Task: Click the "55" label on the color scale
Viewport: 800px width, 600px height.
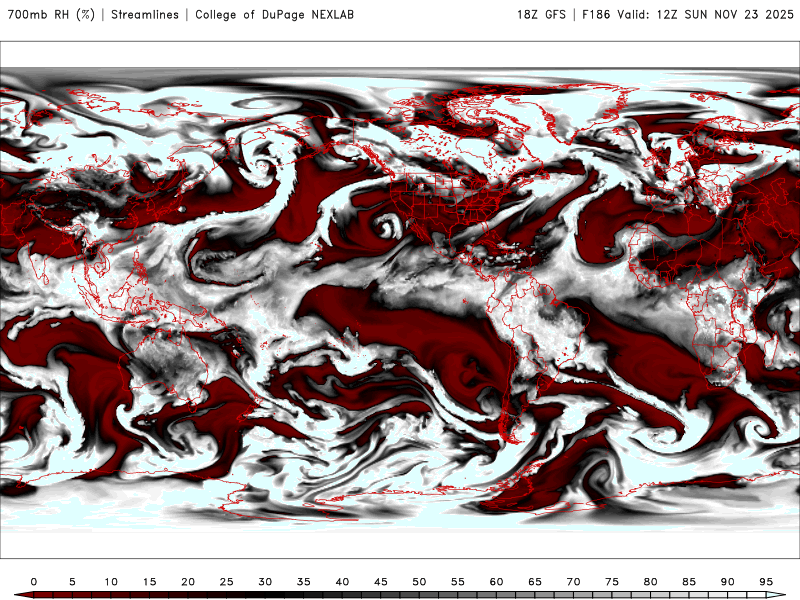Action: click(458, 582)
